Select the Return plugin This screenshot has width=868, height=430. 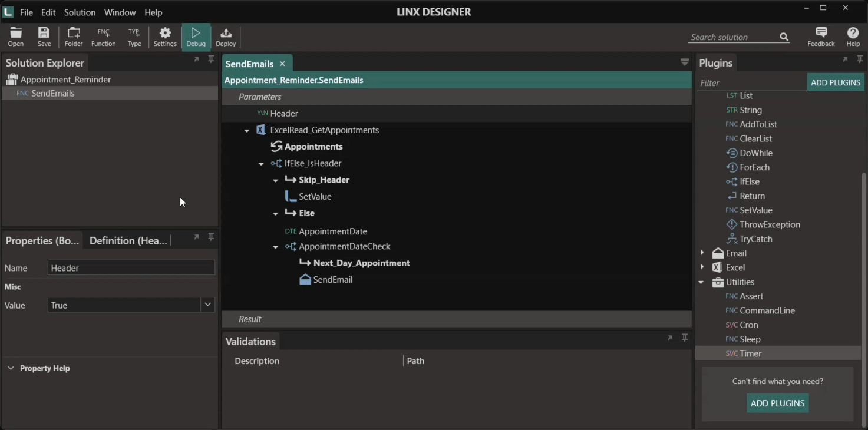752,196
